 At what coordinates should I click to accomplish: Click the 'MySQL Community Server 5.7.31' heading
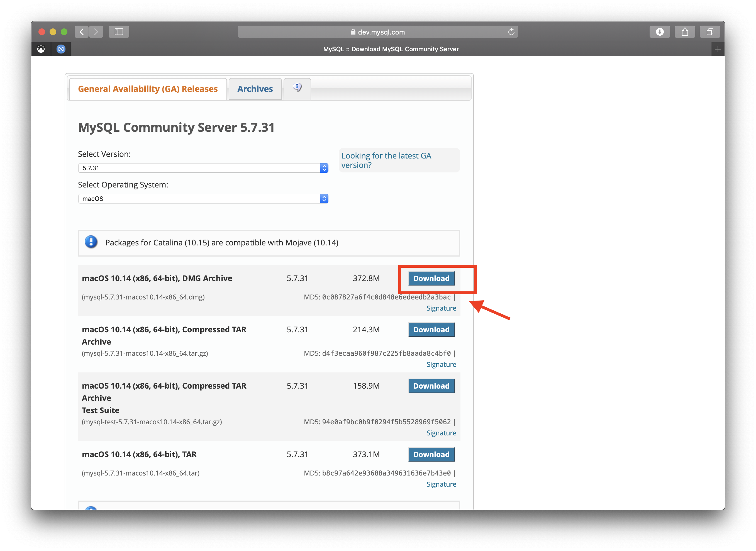click(x=176, y=127)
